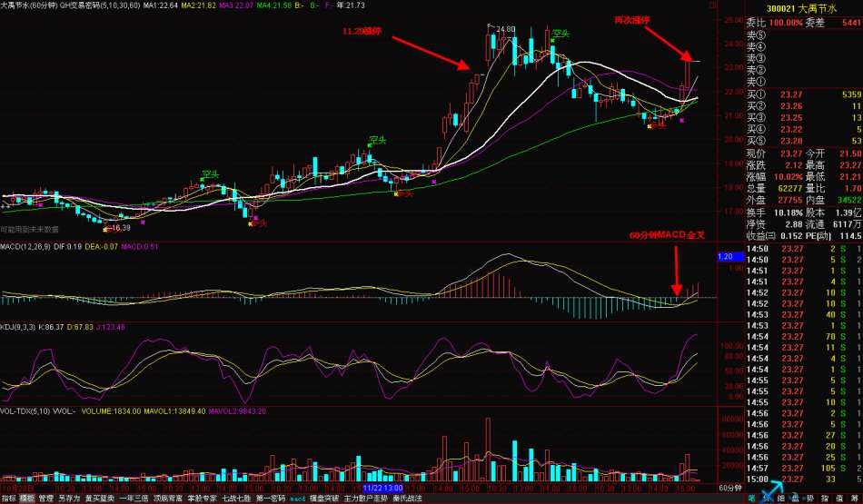Click the 空头 signal marker near 24.80 peak
Screen dimensions: 863x504
click(x=560, y=34)
